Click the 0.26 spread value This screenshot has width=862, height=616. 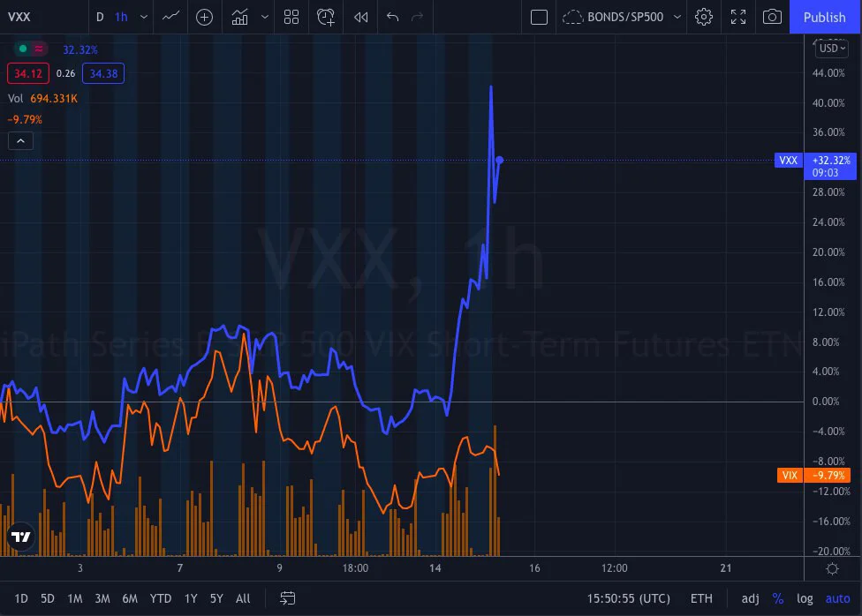(x=65, y=73)
